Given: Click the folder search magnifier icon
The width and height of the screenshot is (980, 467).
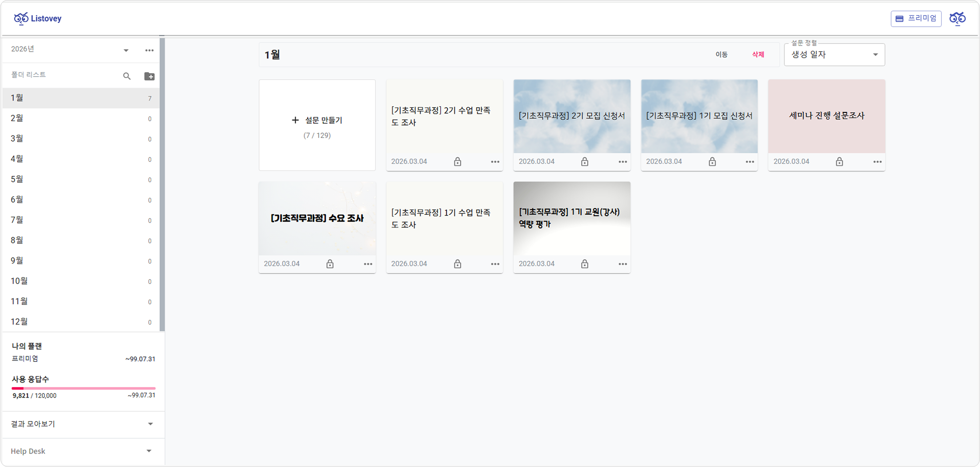Looking at the screenshot, I should (127, 76).
